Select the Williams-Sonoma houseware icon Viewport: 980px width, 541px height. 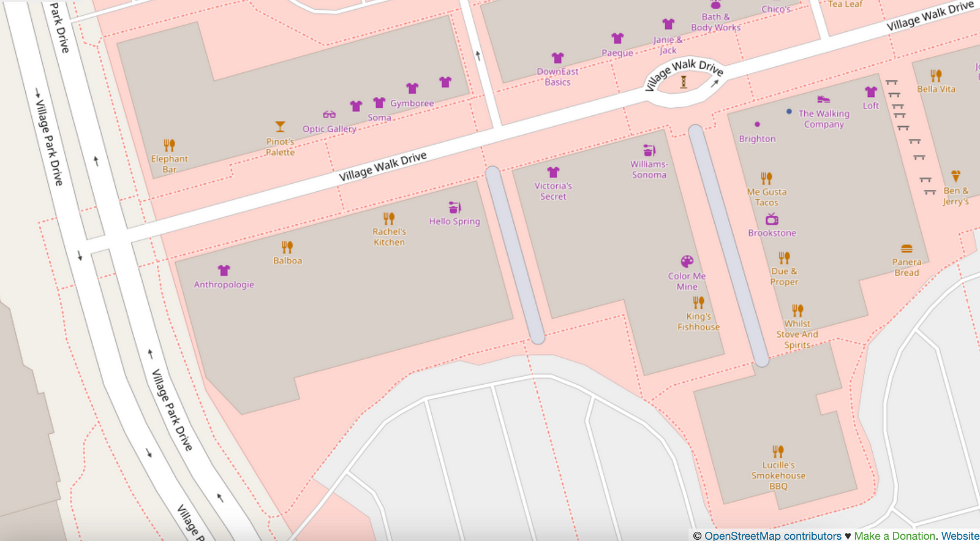click(649, 150)
